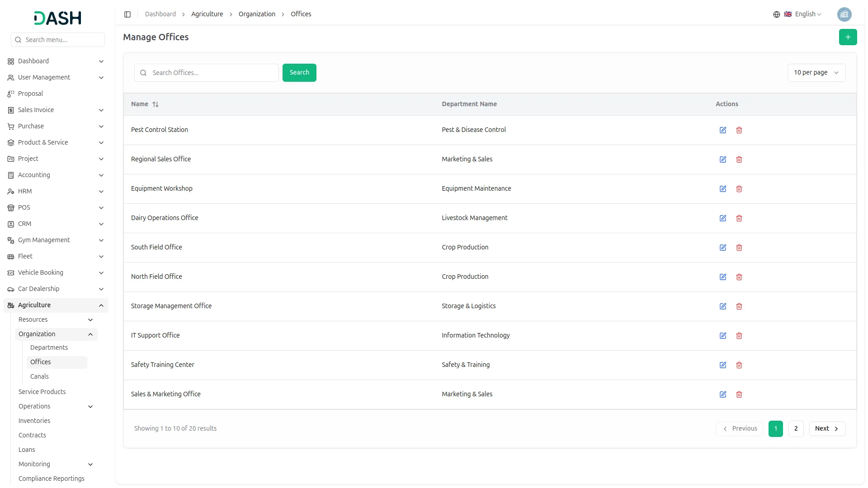868x488 pixels.
Task: Sort by Name column arrows
Action: [x=156, y=104]
